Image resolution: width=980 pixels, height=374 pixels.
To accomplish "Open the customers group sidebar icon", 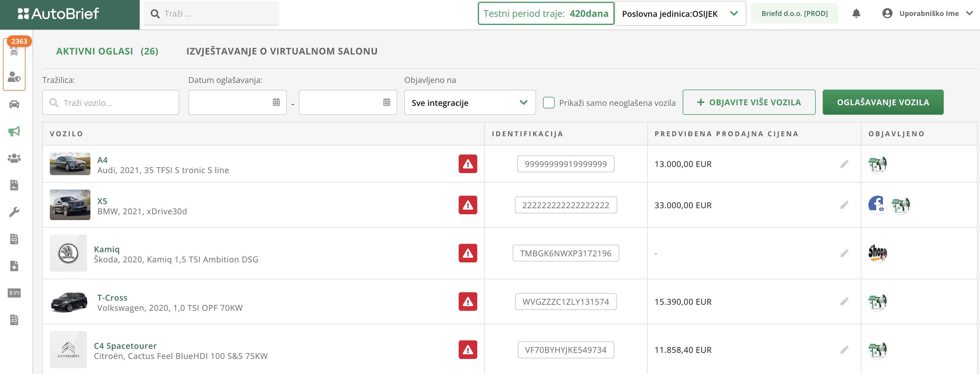I will point(14,158).
